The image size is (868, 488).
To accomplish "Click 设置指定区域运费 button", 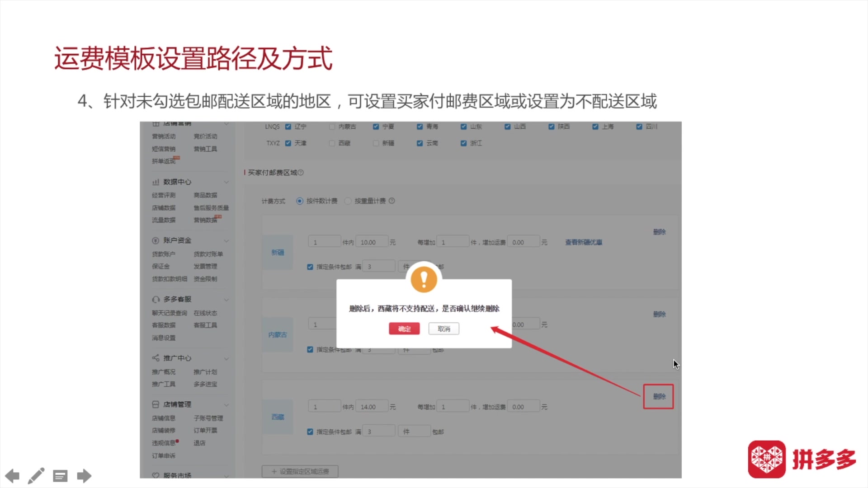I will tap(300, 471).
